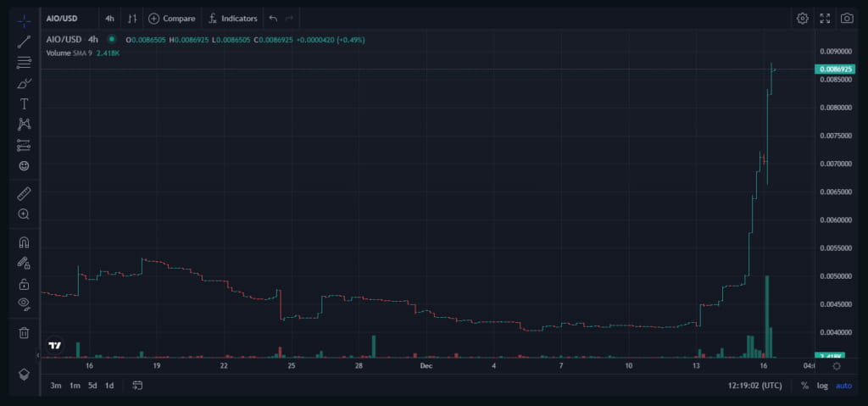This screenshot has width=868, height=406.
Task: Click the undo arrow
Action: click(x=273, y=19)
